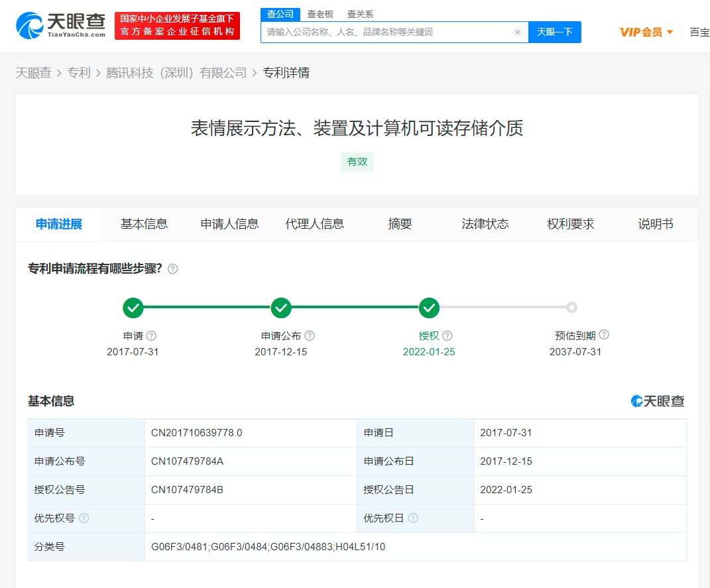Click the green 申请公布 progress marker
Viewport: 710px width, 588px height.
click(281, 308)
